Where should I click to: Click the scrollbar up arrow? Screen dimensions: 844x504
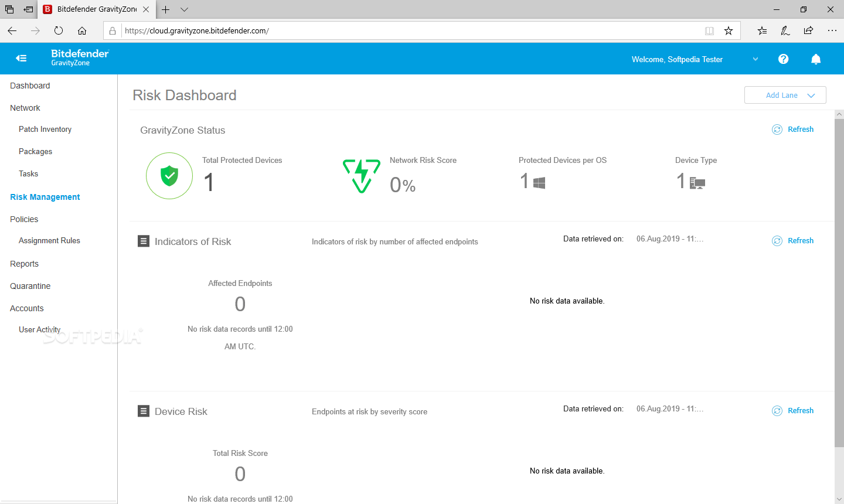pyautogui.click(x=839, y=114)
